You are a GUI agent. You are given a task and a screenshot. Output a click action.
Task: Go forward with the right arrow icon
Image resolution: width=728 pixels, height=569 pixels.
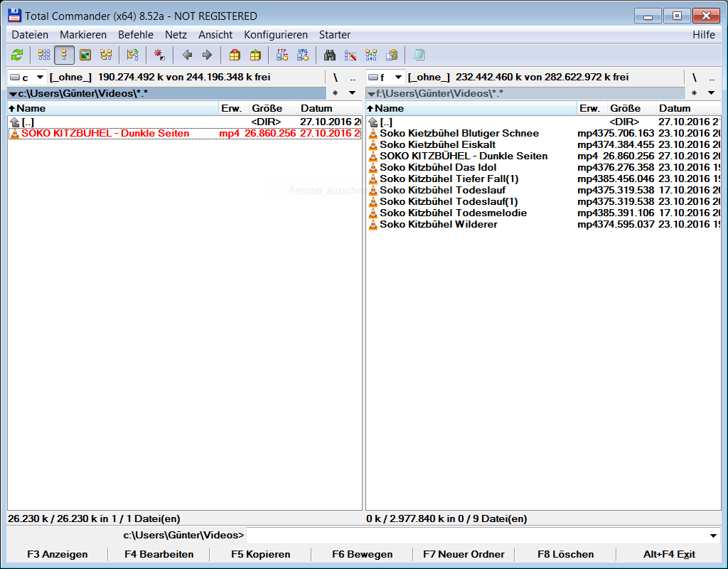[207, 55]
